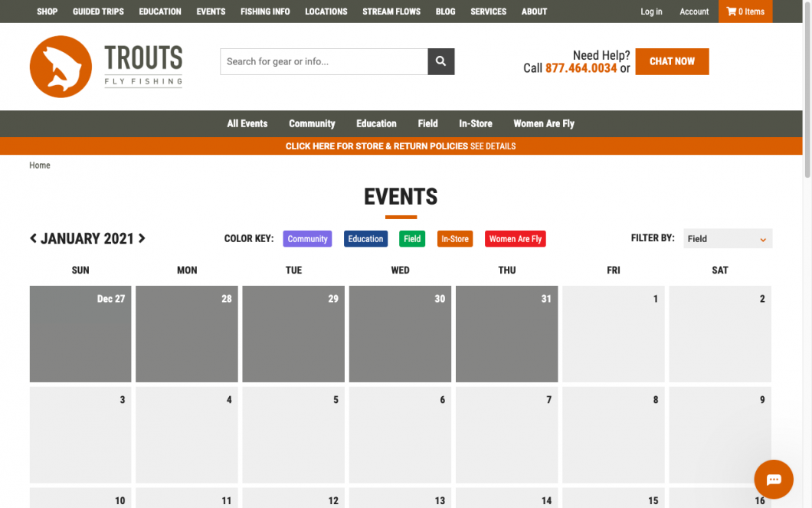Open the About menu

534,11
